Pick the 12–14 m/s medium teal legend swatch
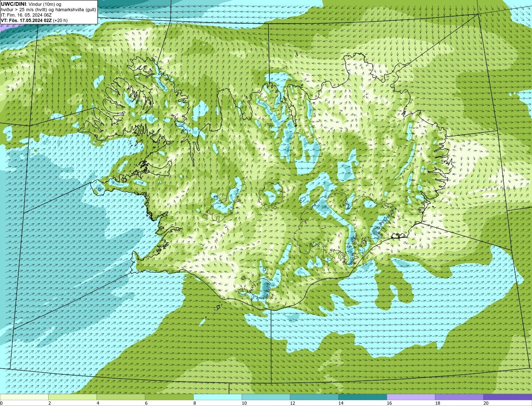 314,397
